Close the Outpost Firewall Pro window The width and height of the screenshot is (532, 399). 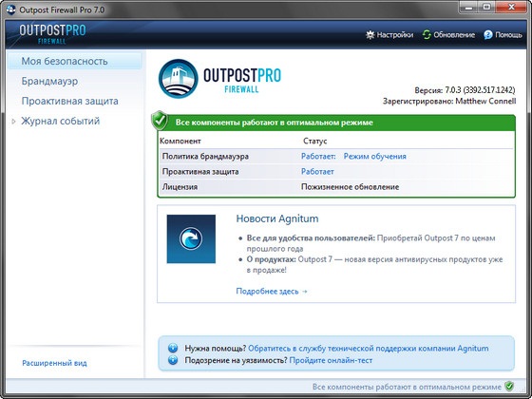[x=512, y=8]
